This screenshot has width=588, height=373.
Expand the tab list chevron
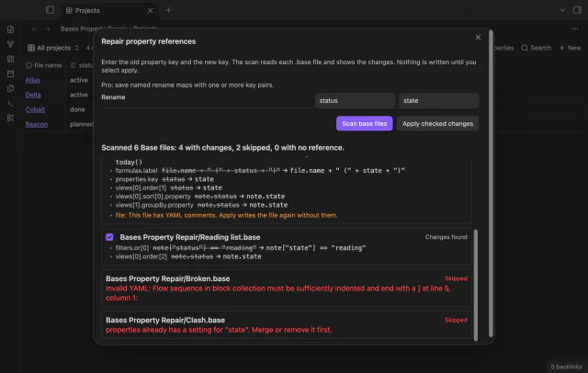[x=562, y=10]
